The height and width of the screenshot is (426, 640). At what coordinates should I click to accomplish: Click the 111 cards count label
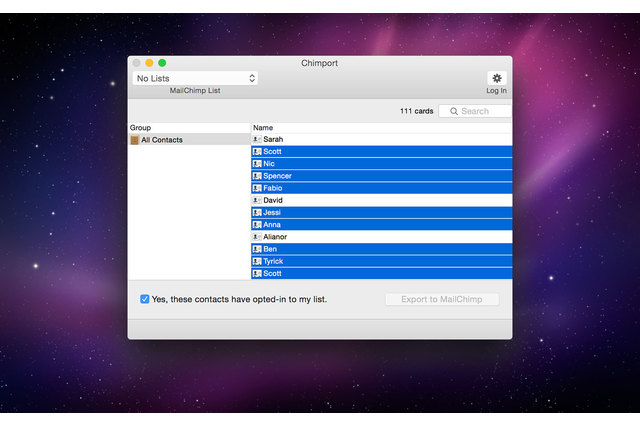point(416,111)
